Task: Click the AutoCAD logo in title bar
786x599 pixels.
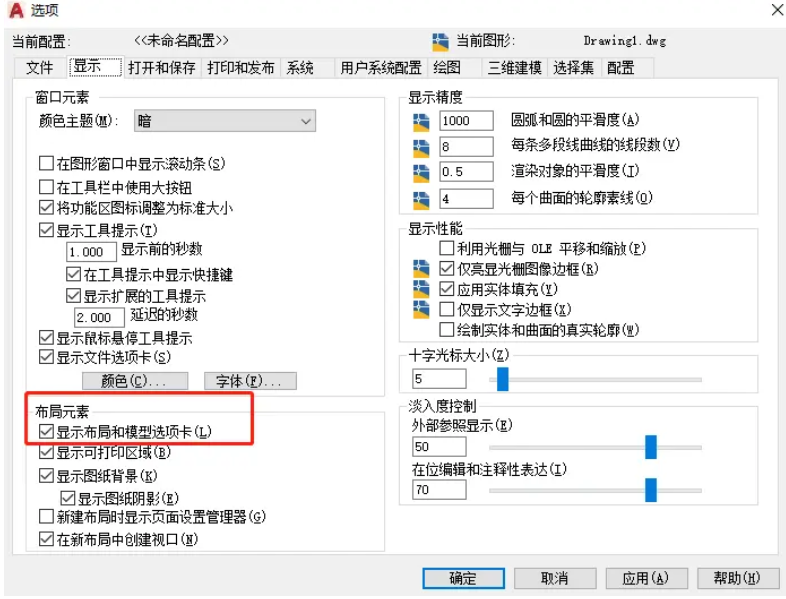Action: [x=16, y=10]
